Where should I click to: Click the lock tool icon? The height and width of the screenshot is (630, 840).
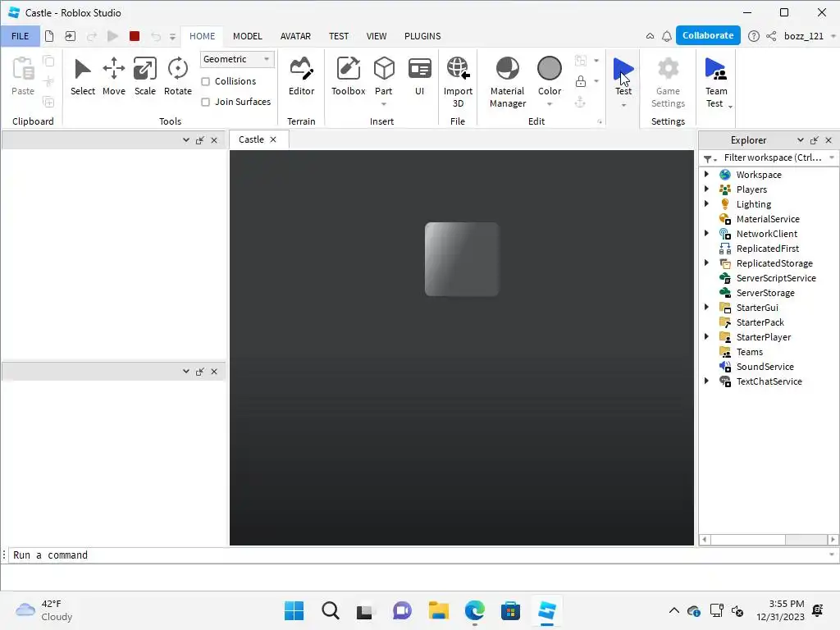coord(580,81)
